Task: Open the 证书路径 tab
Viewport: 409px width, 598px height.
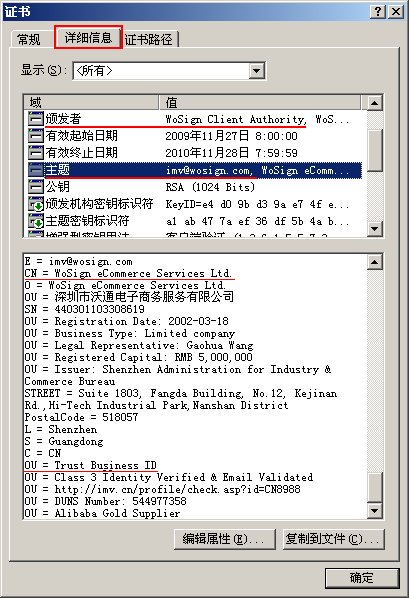Action: point(149,39)
